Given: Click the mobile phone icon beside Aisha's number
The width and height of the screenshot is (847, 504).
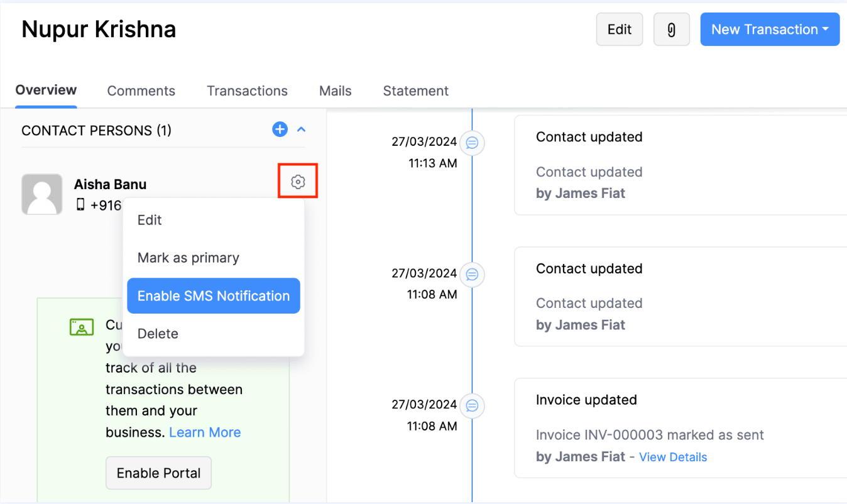Looking at the screenshot, I should point(82,205).
